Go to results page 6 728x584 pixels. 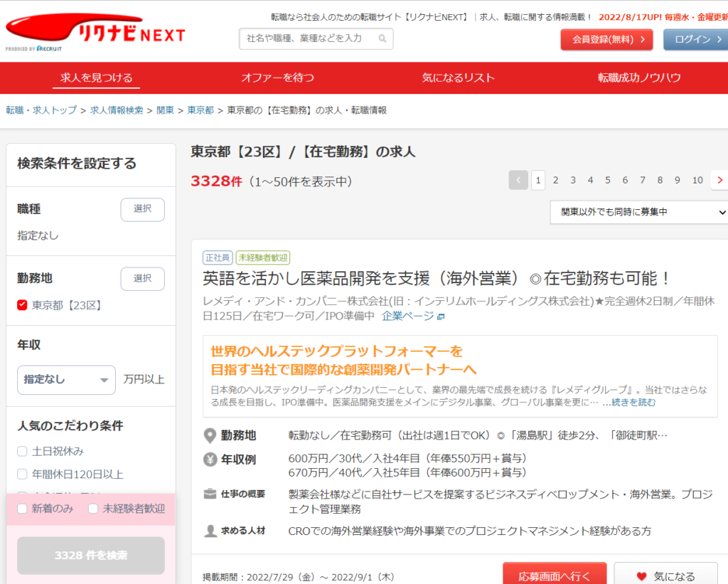(625, 180)
